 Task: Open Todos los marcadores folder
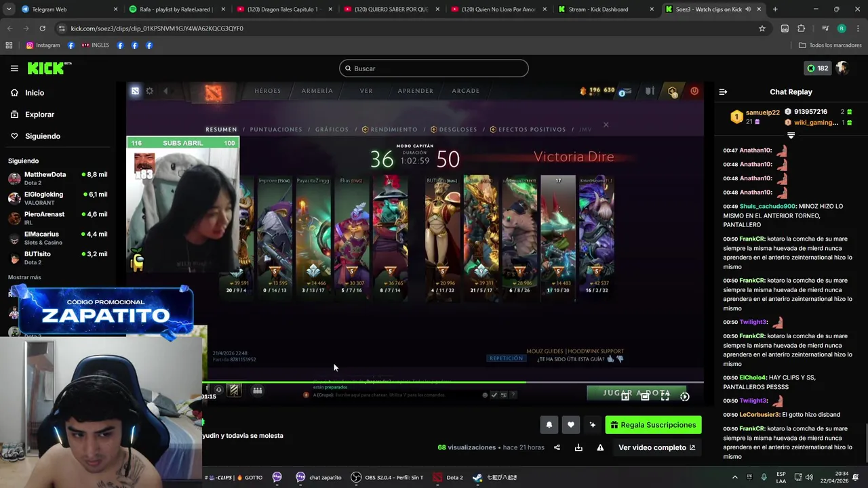[830, 45]
